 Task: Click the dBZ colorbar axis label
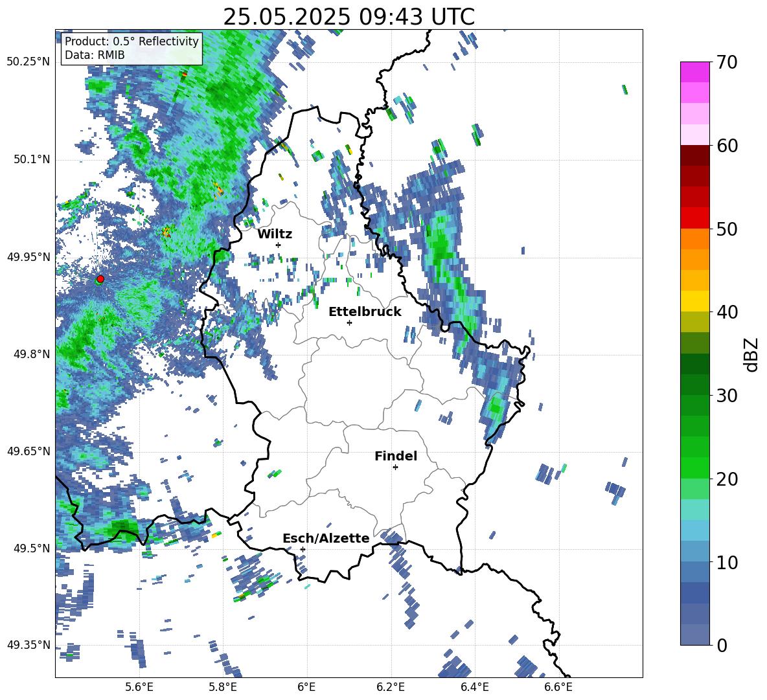[751, 354]
